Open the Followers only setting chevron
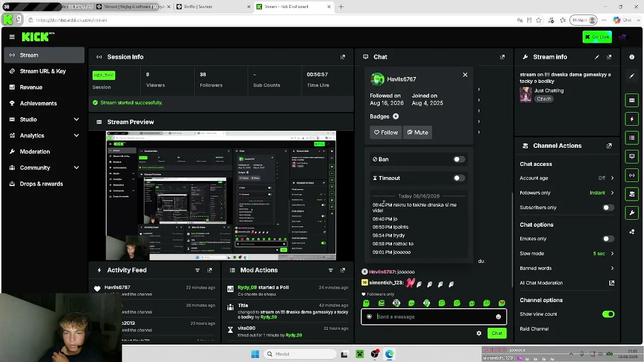The image size is (644, 362). (x=612, y=193)
